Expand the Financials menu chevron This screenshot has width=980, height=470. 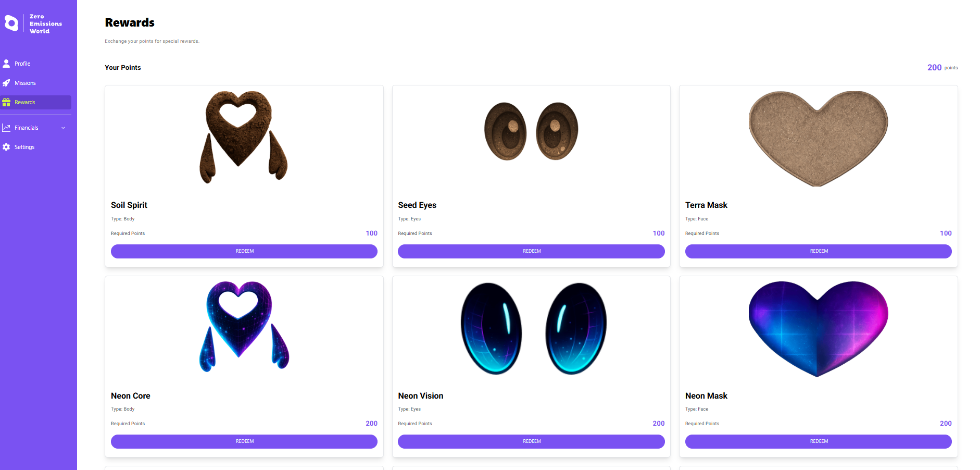(64, 128)
